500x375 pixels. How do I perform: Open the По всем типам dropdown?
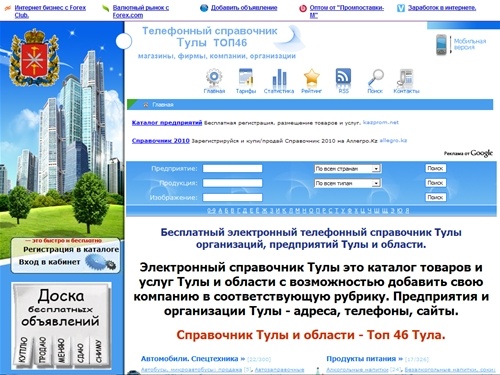tap(347, 183)
